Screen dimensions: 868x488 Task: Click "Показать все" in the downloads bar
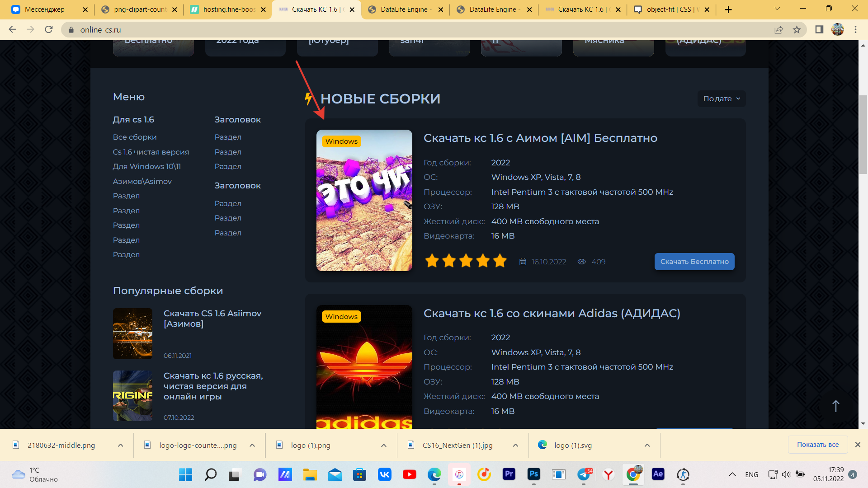(x=817, y=445)
